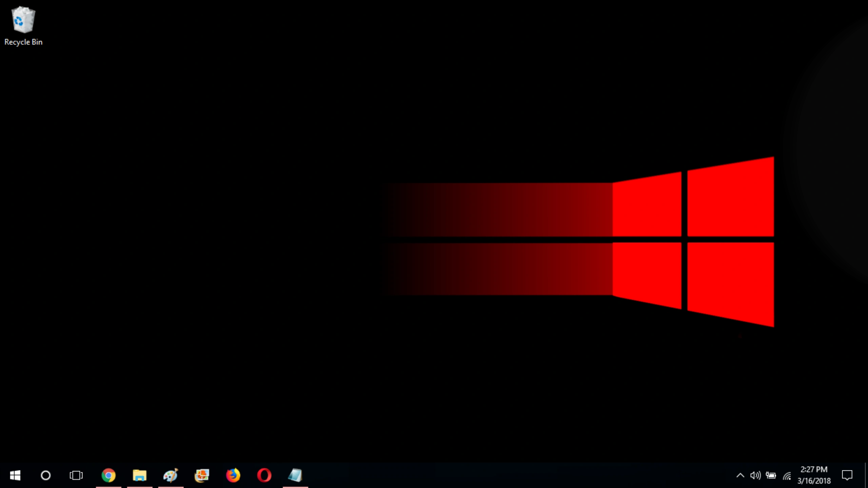Open the Windows Start menu
Image resolution: width=868 pixels, height=488 pixels.
[15, 475]
